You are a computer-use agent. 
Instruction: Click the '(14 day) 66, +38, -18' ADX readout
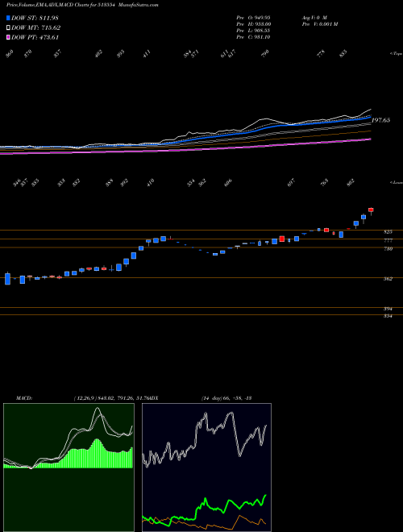(226, 398)
